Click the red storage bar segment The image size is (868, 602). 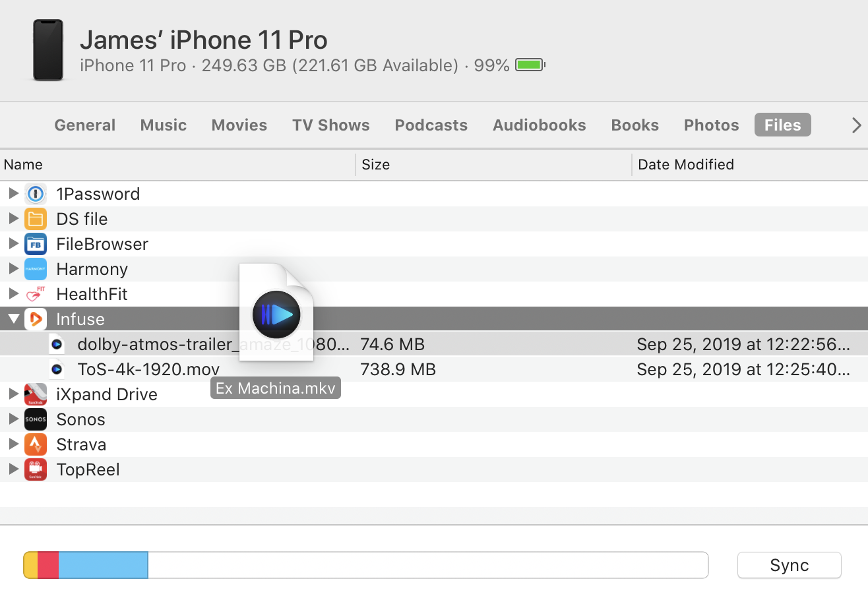coord(48,565)
